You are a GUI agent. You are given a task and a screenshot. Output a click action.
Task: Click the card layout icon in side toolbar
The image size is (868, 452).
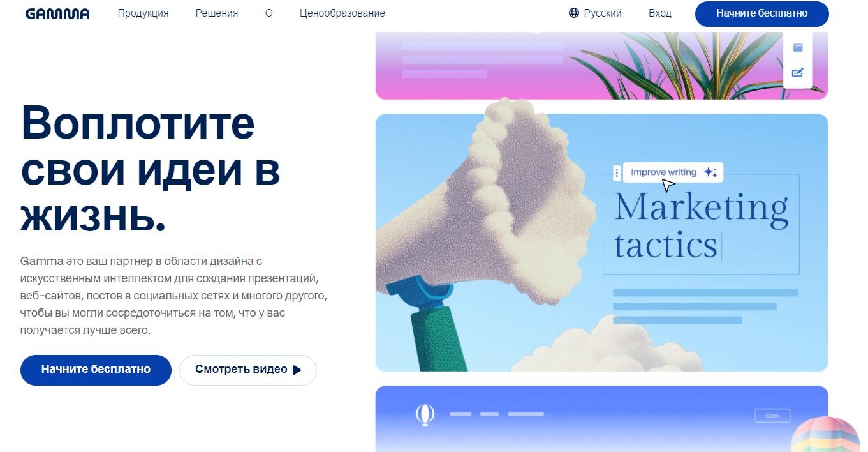797,48
